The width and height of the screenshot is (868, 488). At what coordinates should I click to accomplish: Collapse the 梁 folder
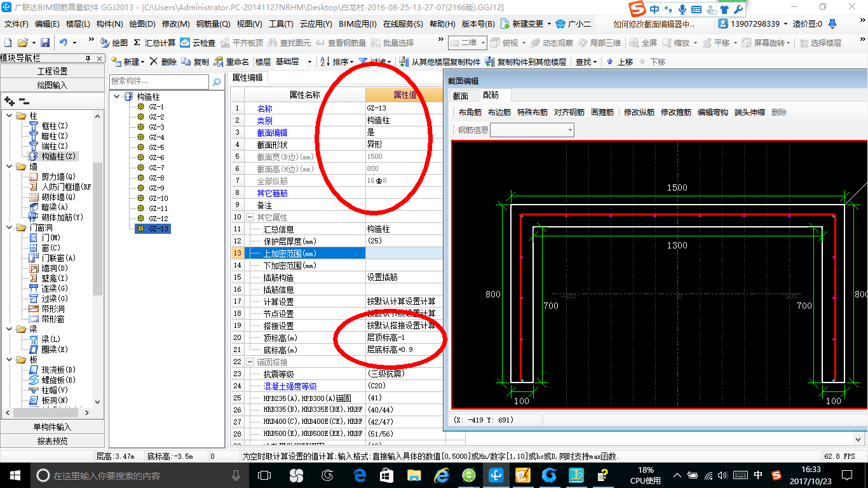(x=10, y=329)
